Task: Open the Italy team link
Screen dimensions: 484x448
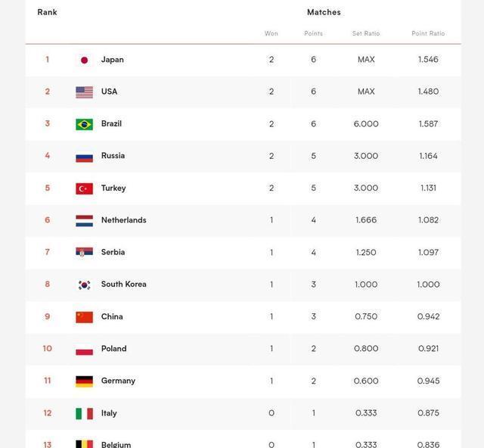Action: pos(109,413)
